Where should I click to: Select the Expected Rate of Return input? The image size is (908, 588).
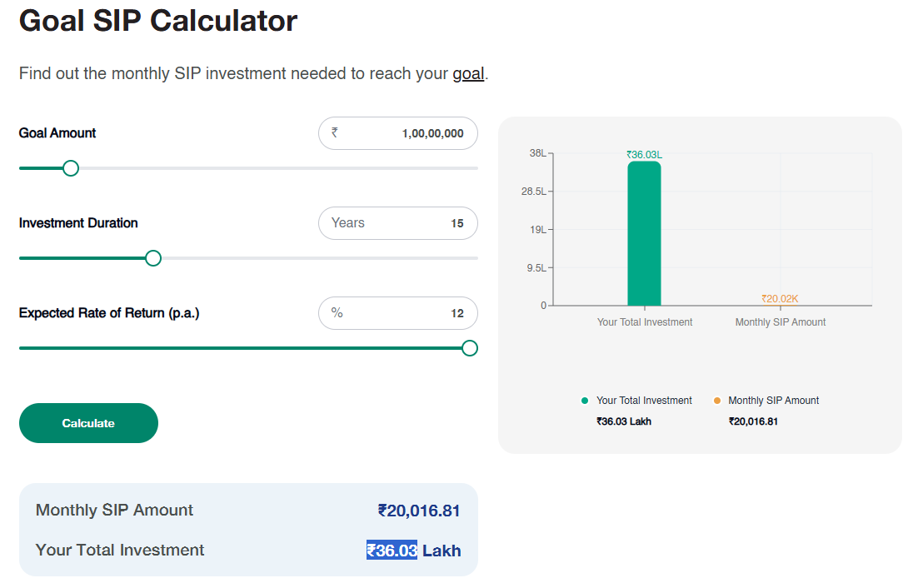click(408, 313)
